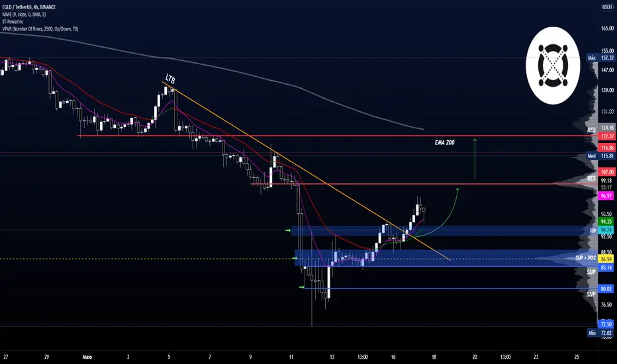Select the ST-PowerInc indicator legend
Image resolution: width=617 pixels, height=364 pixels.
pyautogui.click(x=13, y=22)
